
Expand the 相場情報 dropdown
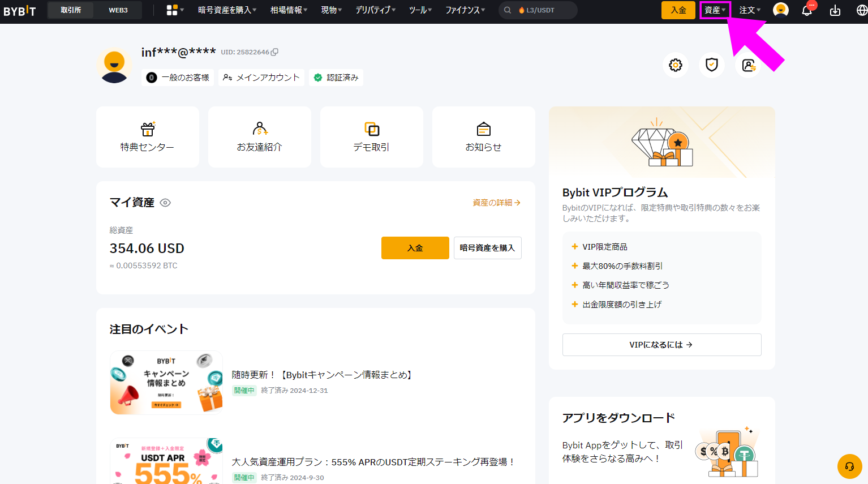click(289, 10)
